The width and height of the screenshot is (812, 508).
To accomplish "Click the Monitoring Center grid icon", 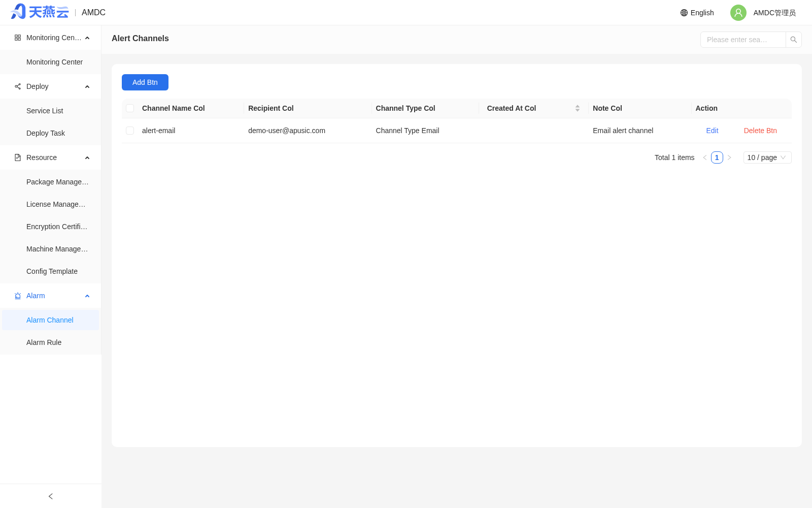I will [18, 38].
